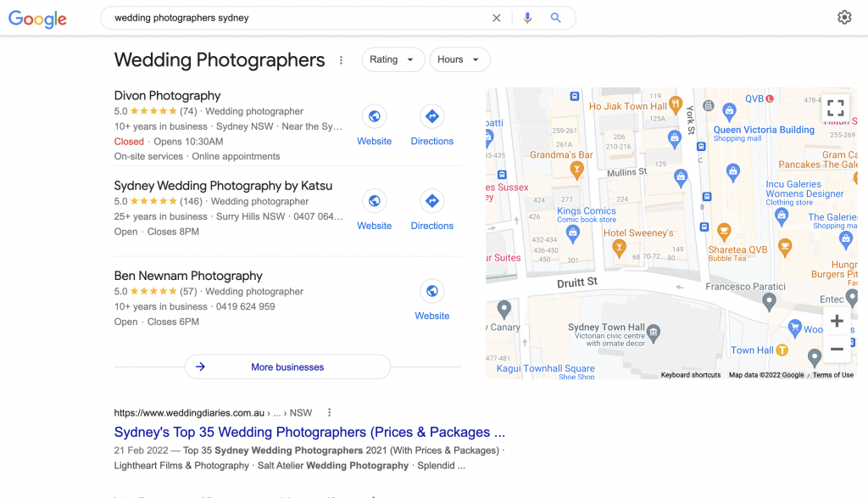868x498 pixels.
Task: Open Sydney Wedding Photography by Katsu listing
Action: click(223, 186)
